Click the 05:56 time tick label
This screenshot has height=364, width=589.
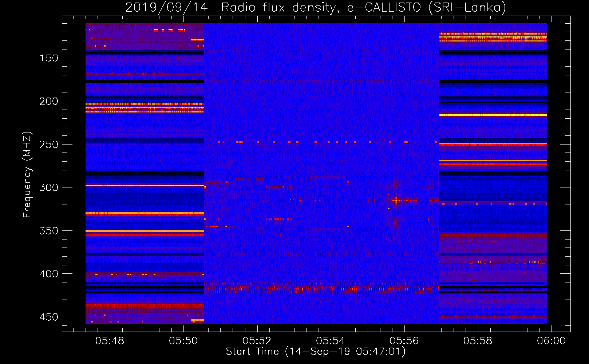pos(404,341)
